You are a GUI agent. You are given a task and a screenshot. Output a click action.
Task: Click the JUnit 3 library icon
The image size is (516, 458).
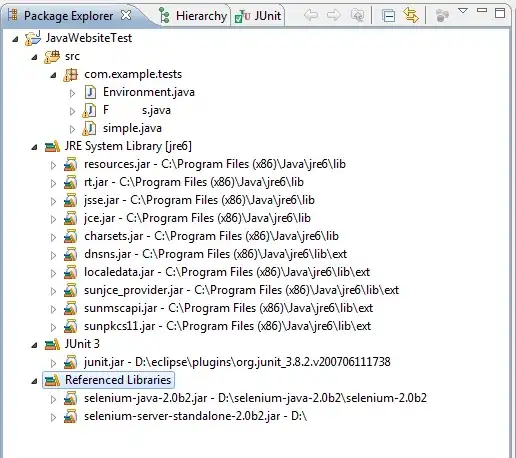coord(52,345)
